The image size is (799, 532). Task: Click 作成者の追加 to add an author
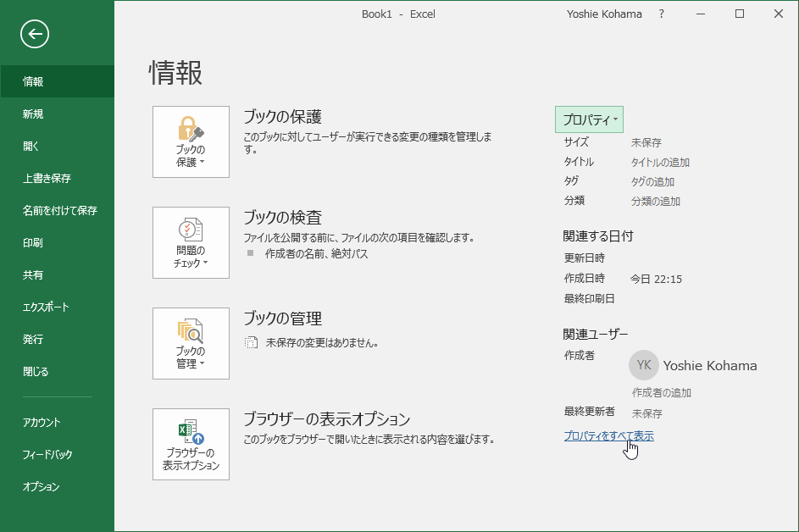[662, 393]
